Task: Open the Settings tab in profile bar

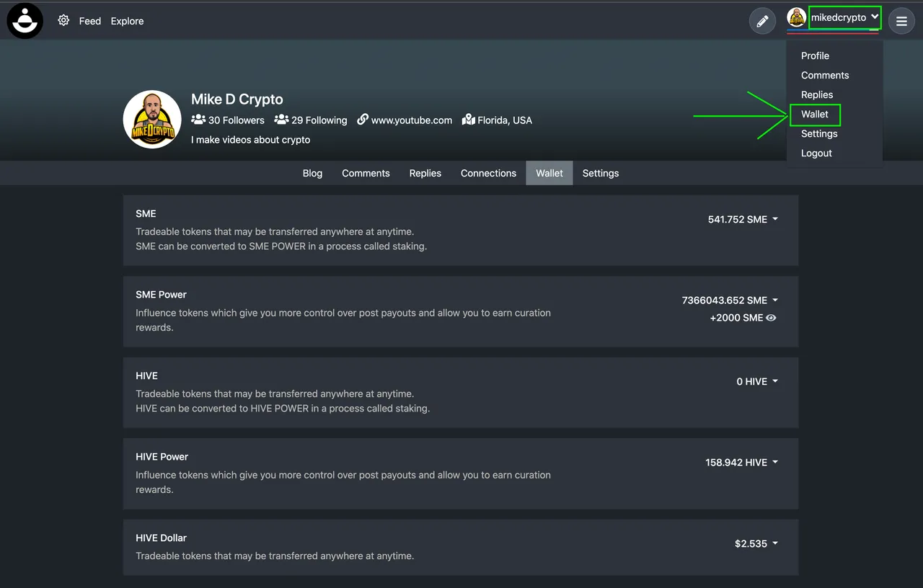Action: click(601, 173)
